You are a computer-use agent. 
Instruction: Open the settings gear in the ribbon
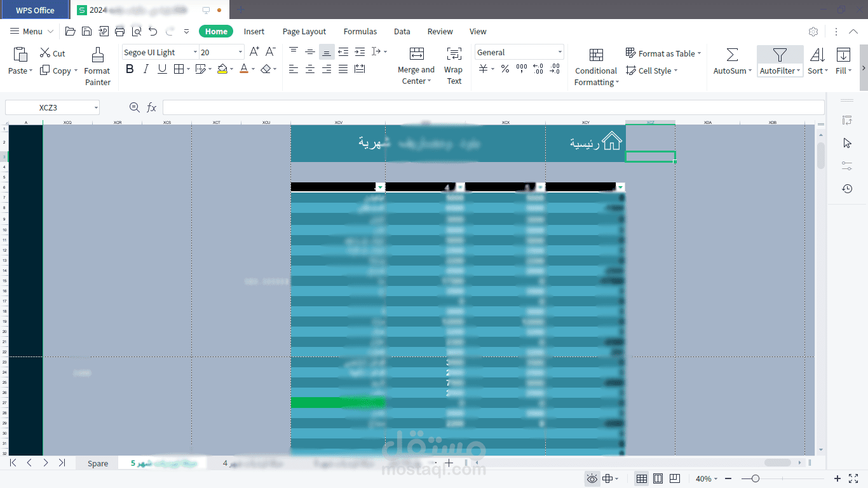click(813, 32)
